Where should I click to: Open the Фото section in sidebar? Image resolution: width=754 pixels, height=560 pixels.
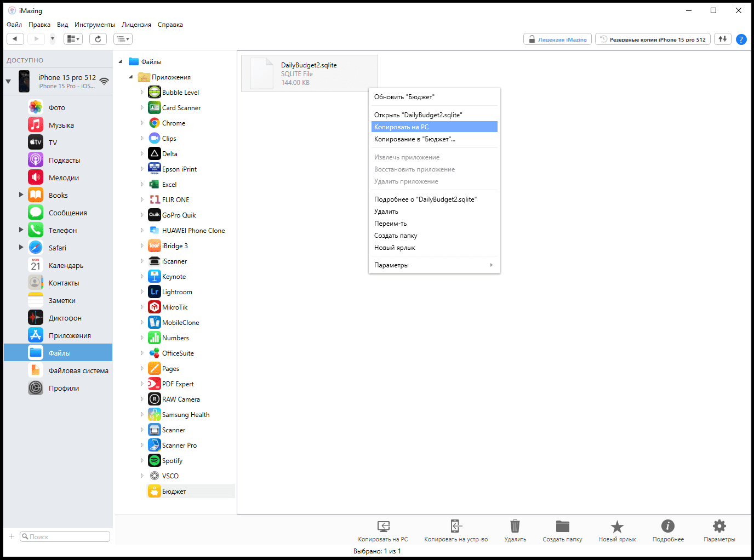pos(57,108)
